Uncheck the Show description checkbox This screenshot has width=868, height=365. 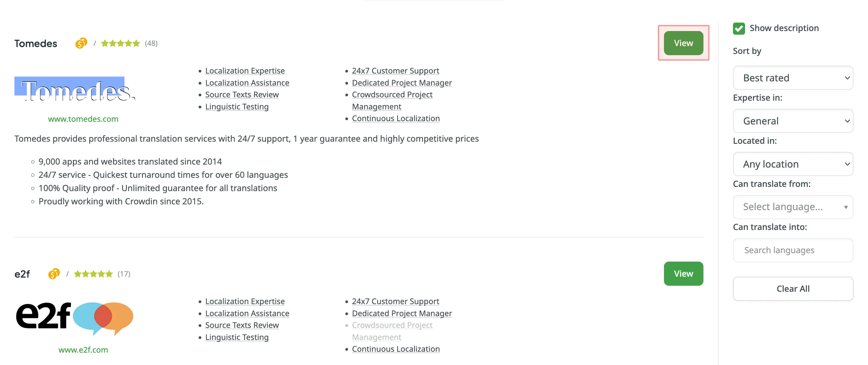(739, 28)
